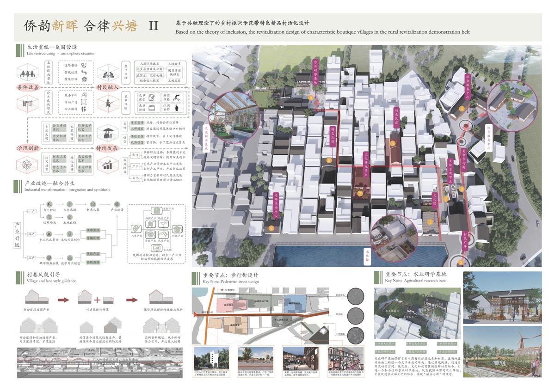Select the 治理创新 pink oval label
This screenshot has width=555, height=392.
pos(29,148)
